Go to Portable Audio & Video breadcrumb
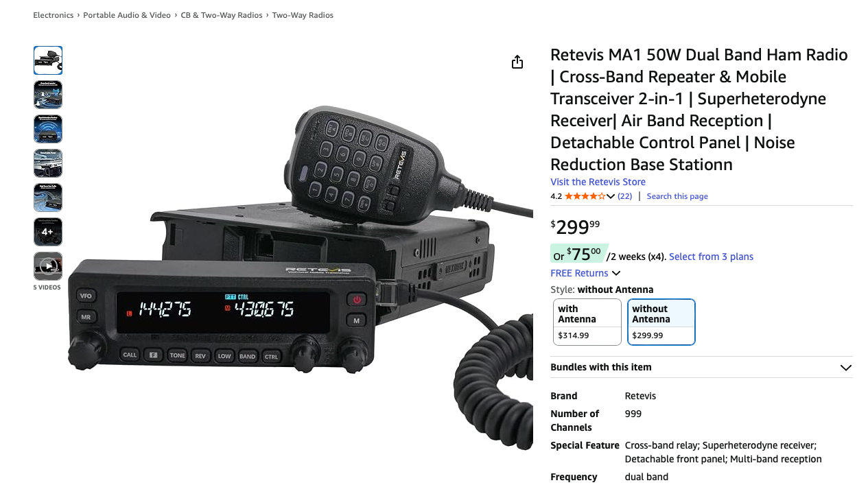This screenshot has height=485, width=868. tap(127, 15)
